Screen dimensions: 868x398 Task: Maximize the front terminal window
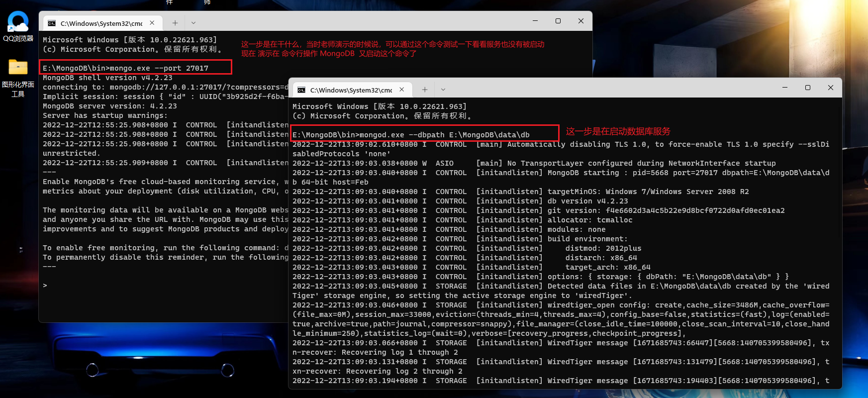pyautogui.click(x=808, y=88)
